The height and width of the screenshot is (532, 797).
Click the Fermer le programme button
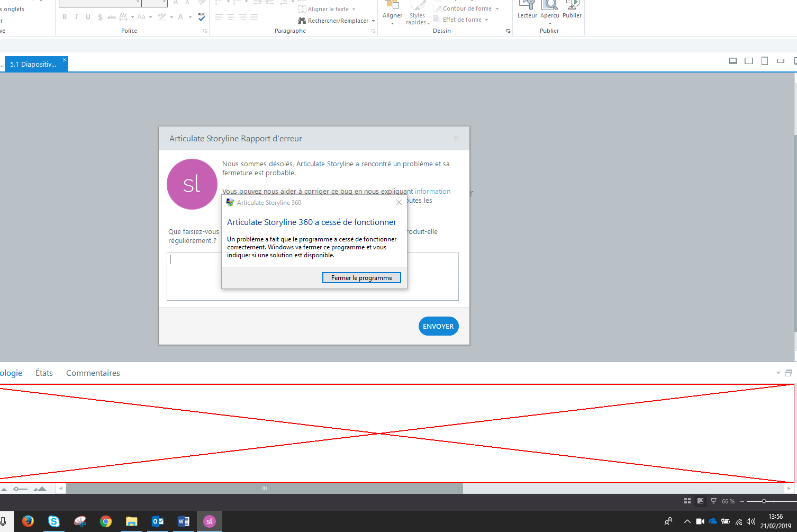(x=361, y=278)
